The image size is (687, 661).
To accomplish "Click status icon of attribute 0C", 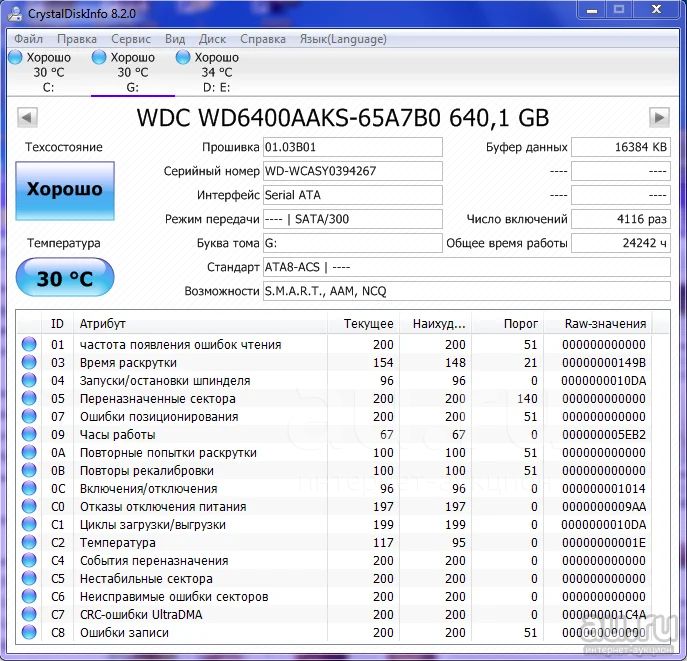I will [29, 488].
